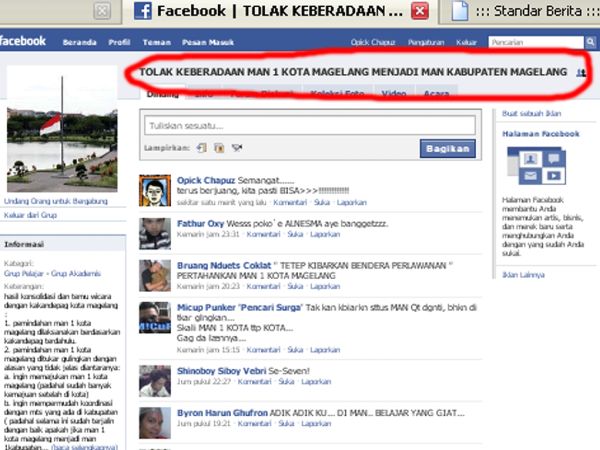The width and height of the screenshot is (600, 450).
Task: Click the Facebook tab favicon
Action: click(142, 11)
